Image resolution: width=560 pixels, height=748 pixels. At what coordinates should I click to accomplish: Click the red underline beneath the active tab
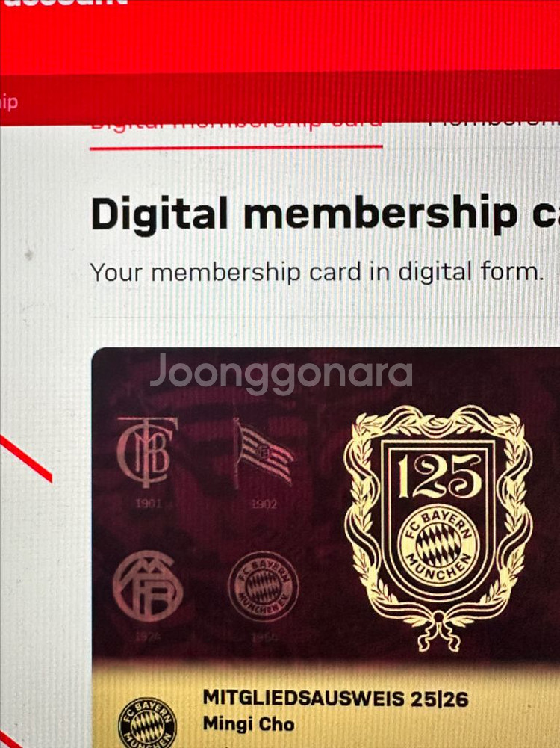tap(236, 147)
